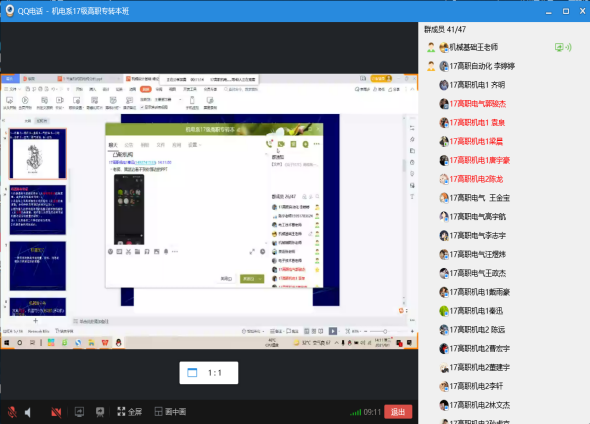Enter full screen with 全屏

[129, 412]
